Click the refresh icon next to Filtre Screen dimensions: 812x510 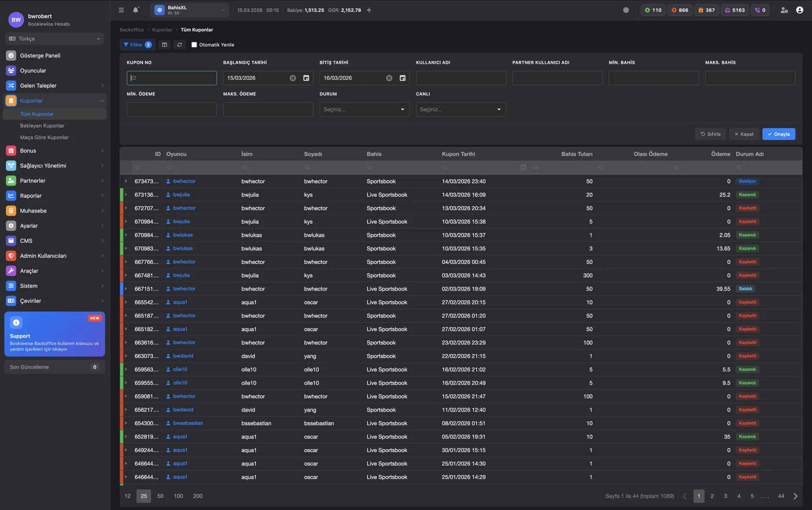point(180,45)
